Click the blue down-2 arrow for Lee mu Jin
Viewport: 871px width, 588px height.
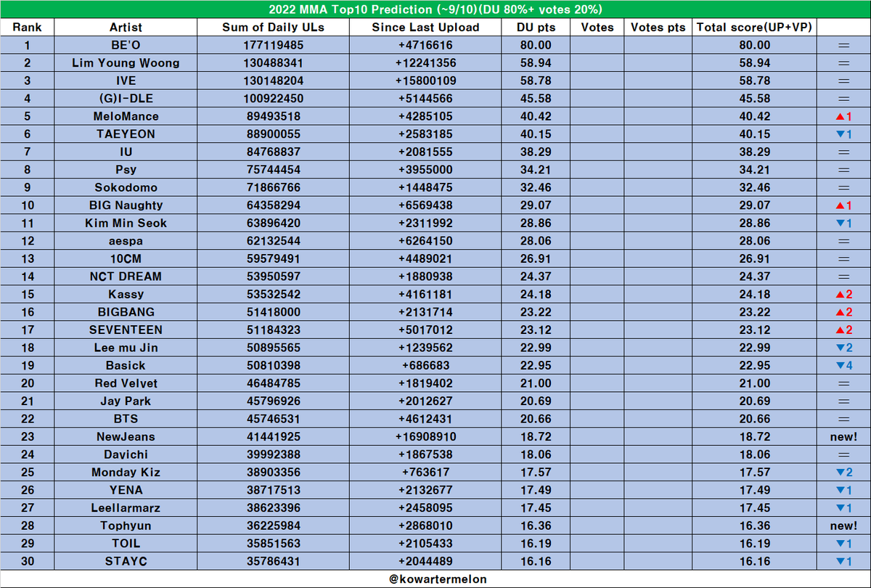(x=843, y=348)
